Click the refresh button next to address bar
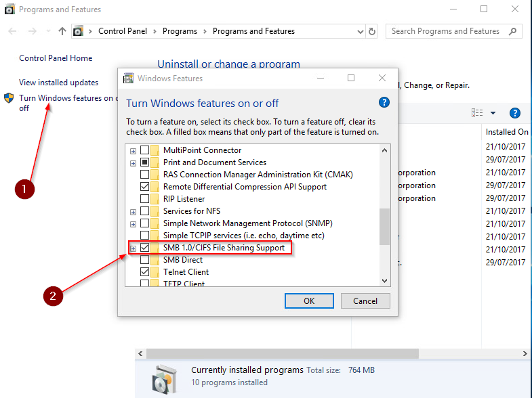532x398 pixels. point(372,32)
